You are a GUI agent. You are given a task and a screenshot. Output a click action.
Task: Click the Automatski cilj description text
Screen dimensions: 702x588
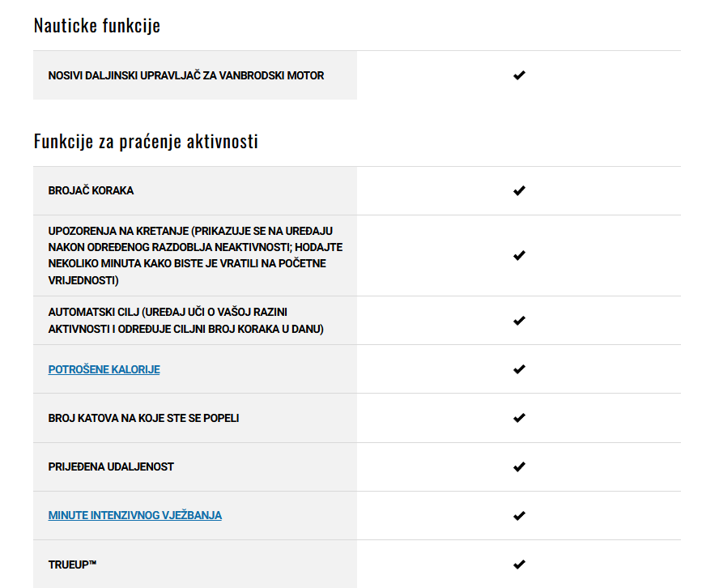185,321
